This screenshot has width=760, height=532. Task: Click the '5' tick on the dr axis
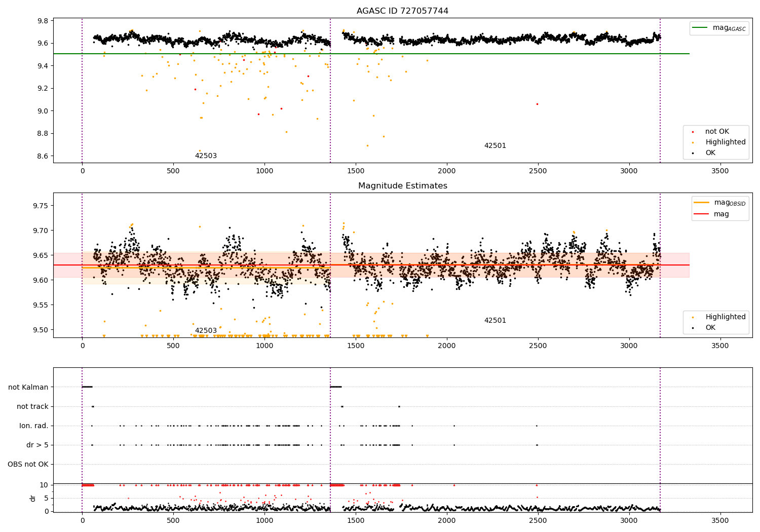pos(46,498)
